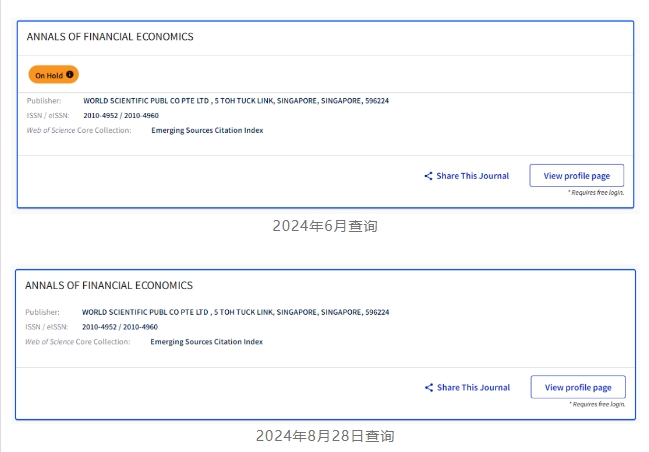Click the 2024年6月查询 caption
This screenshot has height=452, width=649.
pos(325,226)
